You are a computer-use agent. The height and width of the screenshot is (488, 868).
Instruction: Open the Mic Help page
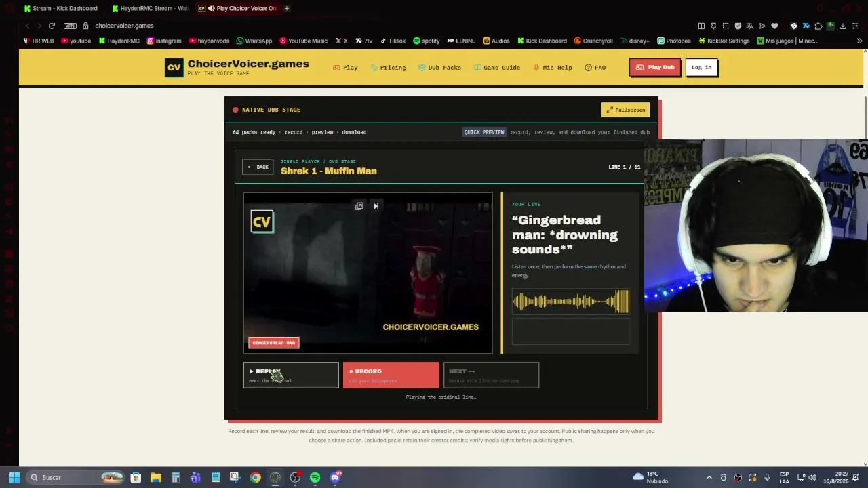(x=553, y=68)
